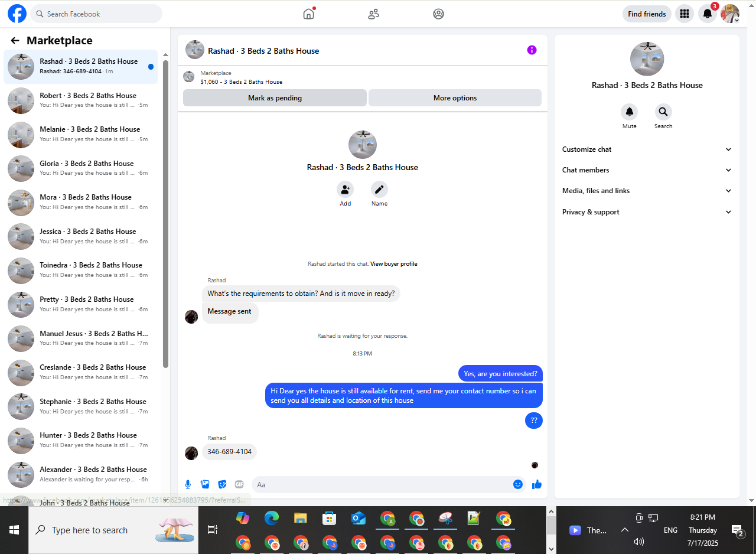Search in conversation using the magnifier icon
The image size is (756, 554).
(663, 112)
